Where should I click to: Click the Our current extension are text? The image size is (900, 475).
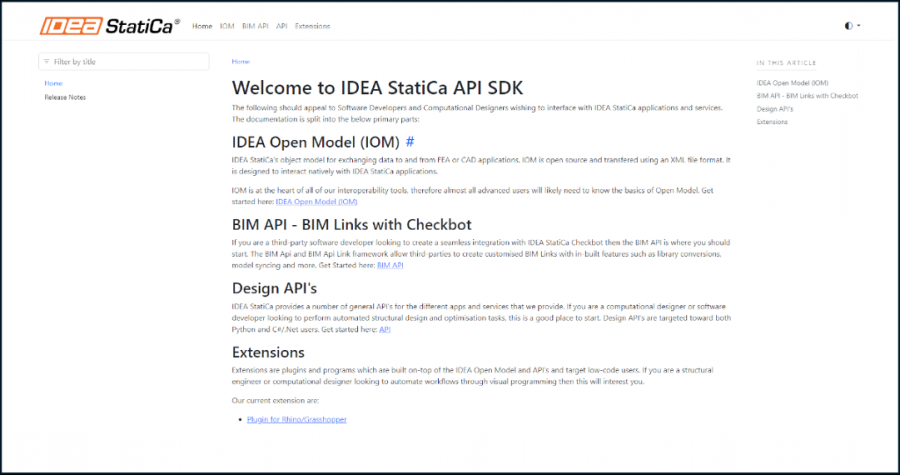(276, 400)
